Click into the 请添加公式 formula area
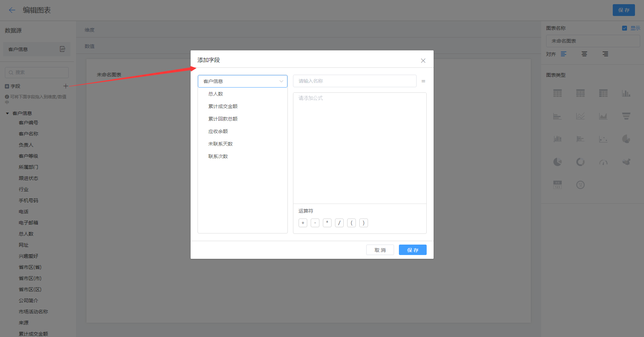 coord(360,148)
